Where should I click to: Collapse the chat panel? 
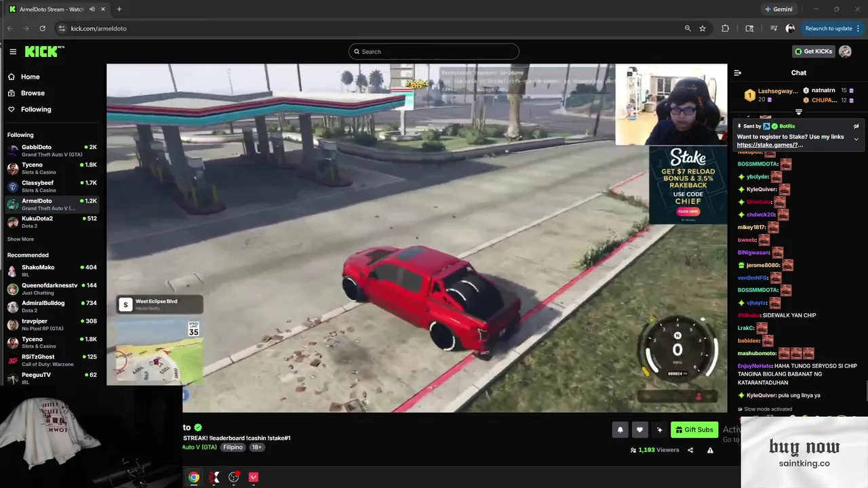[x=738, y=73]
